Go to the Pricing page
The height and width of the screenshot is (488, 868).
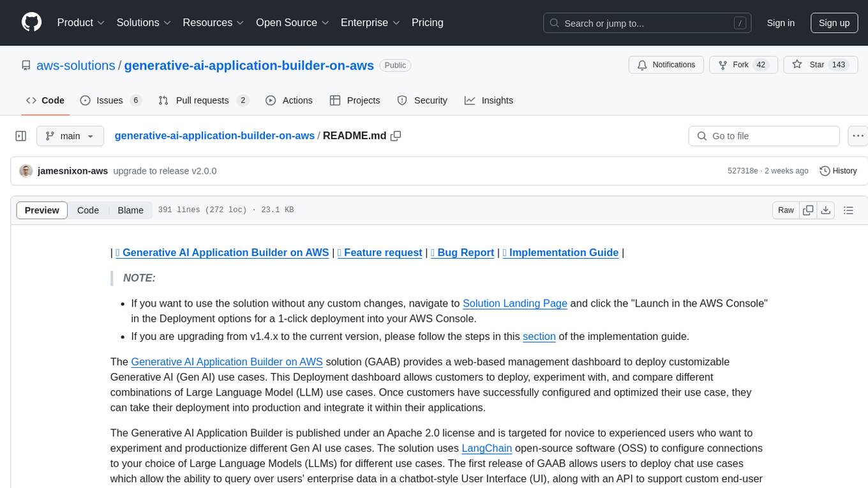[x=428, y=22]
